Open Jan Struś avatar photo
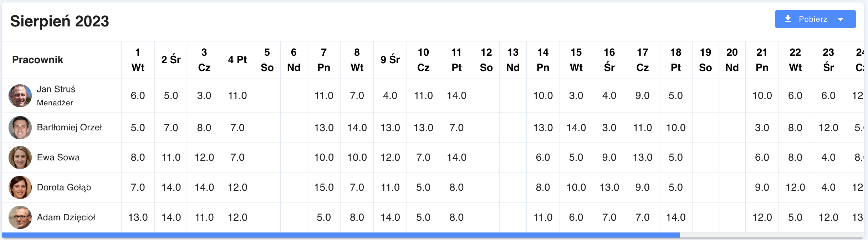The height and width of the screenshot is (240, 868). [20, 96]
